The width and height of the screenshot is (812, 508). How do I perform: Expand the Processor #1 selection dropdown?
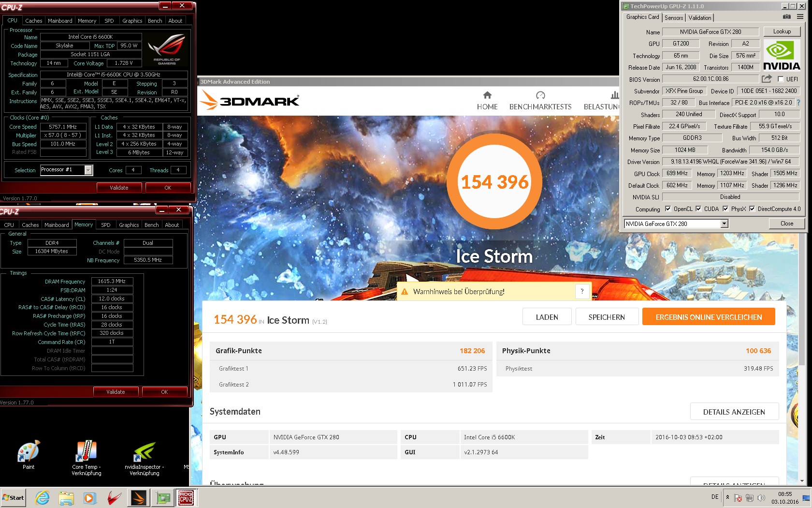[88, 170]
